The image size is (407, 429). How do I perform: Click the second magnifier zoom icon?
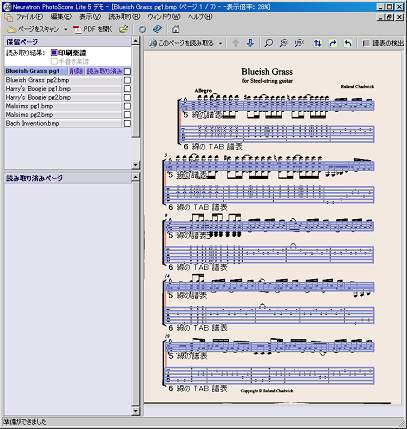pyautogui.click(x=284, y=43)
